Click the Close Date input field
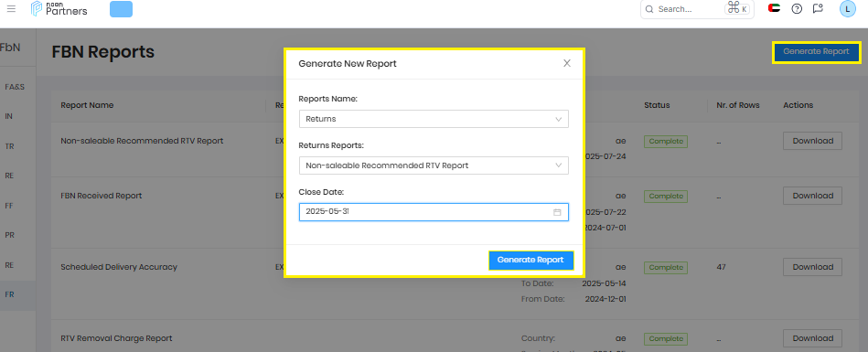Screen dimensions: 868x352 tap(434, 212)
